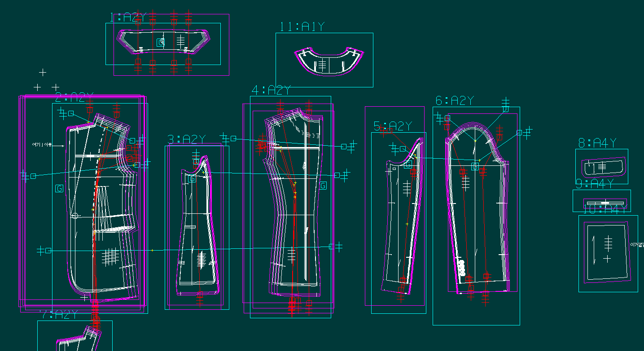Select the G marker in piece 3
This screenshot has height=351, width=644.
193,179
